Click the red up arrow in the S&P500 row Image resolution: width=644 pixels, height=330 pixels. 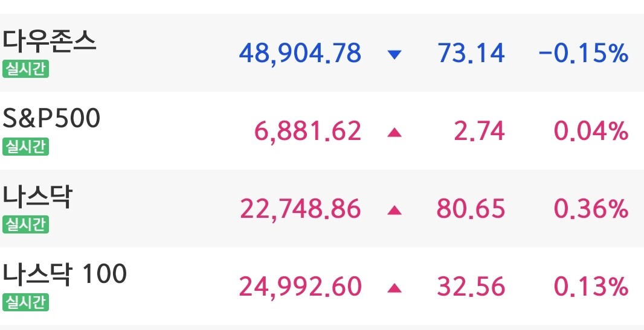[x=394, y=132]
